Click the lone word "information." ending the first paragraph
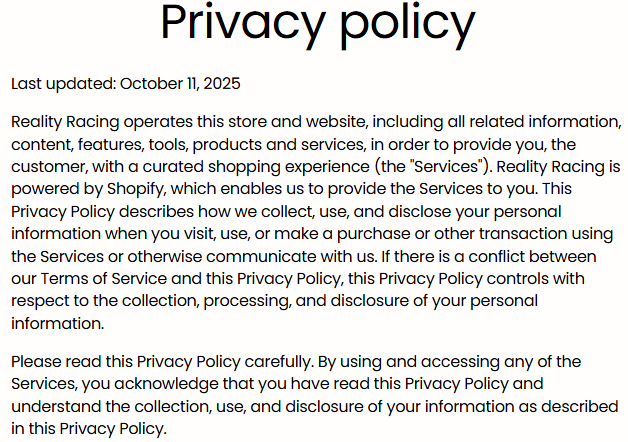Image resolution: width=628 pixels, height=442 pixels. 57,324
